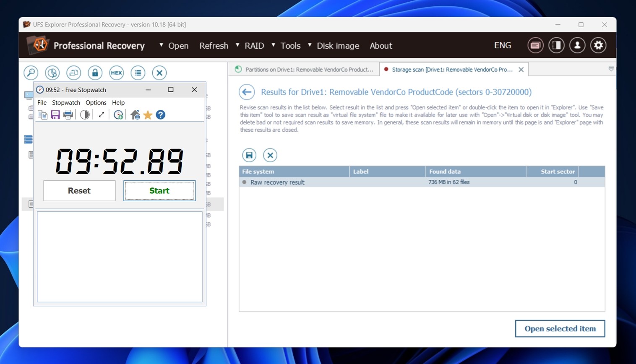Click the lock icon in the toolbar
The image size is (636, 364).
coord(95,73)
